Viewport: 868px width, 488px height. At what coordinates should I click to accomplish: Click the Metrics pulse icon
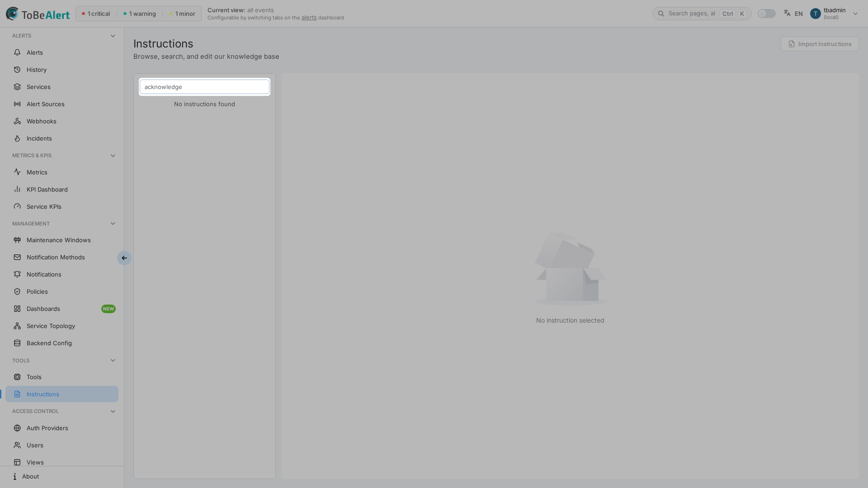(17, 172)
